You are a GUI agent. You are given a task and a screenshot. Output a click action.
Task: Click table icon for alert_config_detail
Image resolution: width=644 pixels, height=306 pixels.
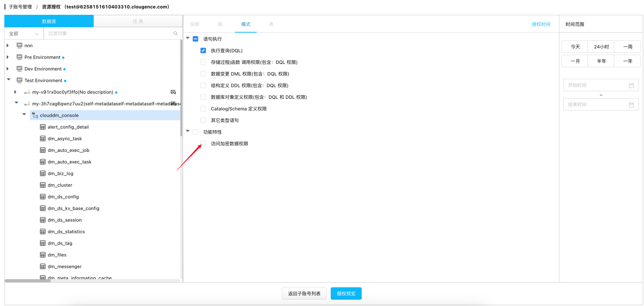point(43,127)
